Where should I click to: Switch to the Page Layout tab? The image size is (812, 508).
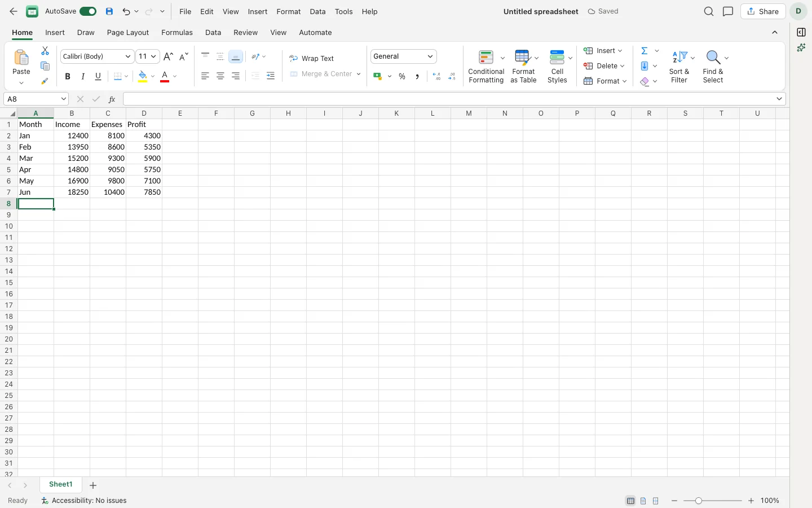point(128,33)
